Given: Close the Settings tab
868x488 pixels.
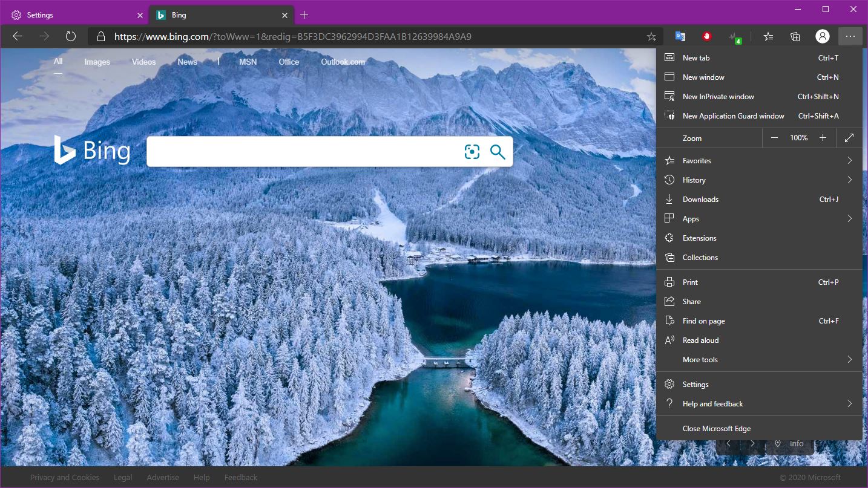Looking at the screenshot, I should (x=140, y=15).
